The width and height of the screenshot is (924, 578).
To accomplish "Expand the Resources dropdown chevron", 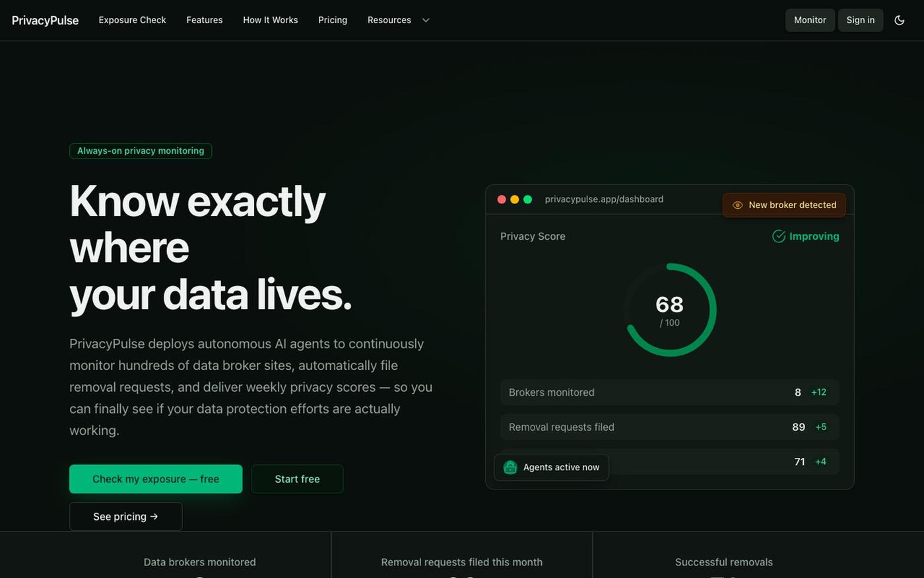I will pyautogui.click(x=426, y=20).
